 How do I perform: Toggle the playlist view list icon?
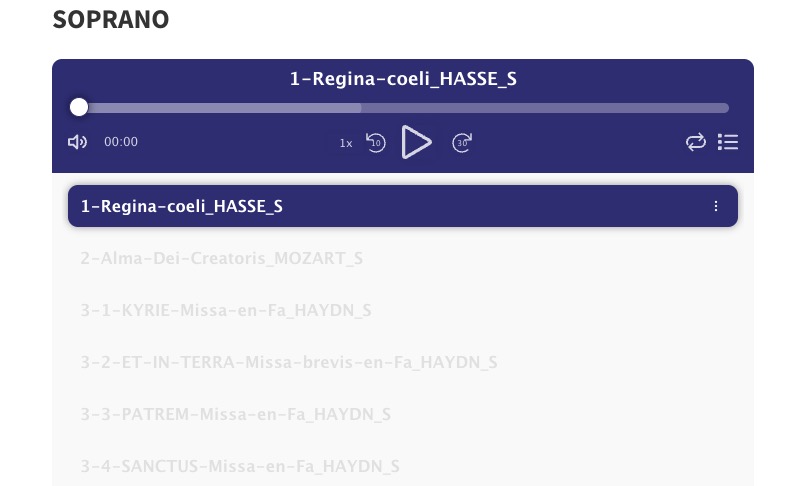pyautogui.click(x=728, y=142)
